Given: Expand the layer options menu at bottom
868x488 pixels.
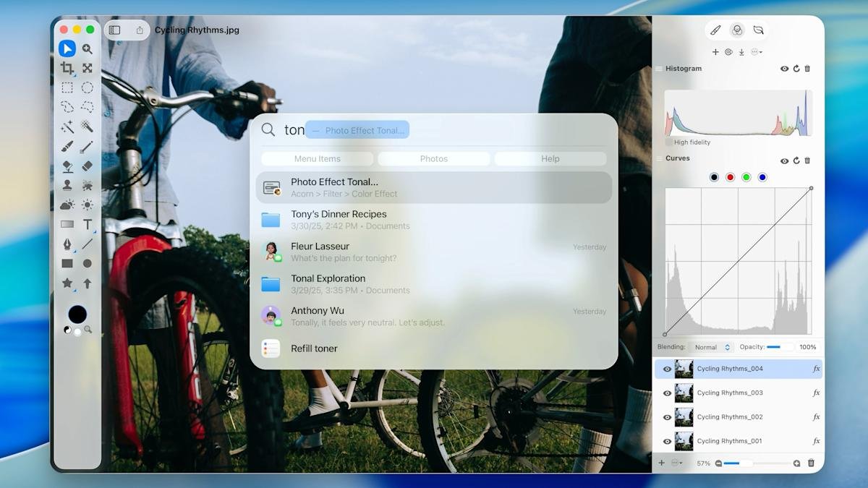Looking at the screenshot, I should tap(677, 463).
